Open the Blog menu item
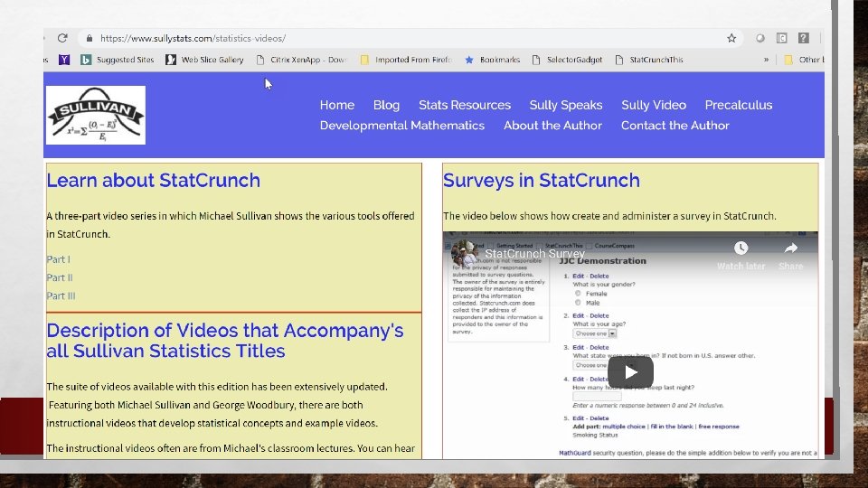The image size is (868, 488). point(386,105)
